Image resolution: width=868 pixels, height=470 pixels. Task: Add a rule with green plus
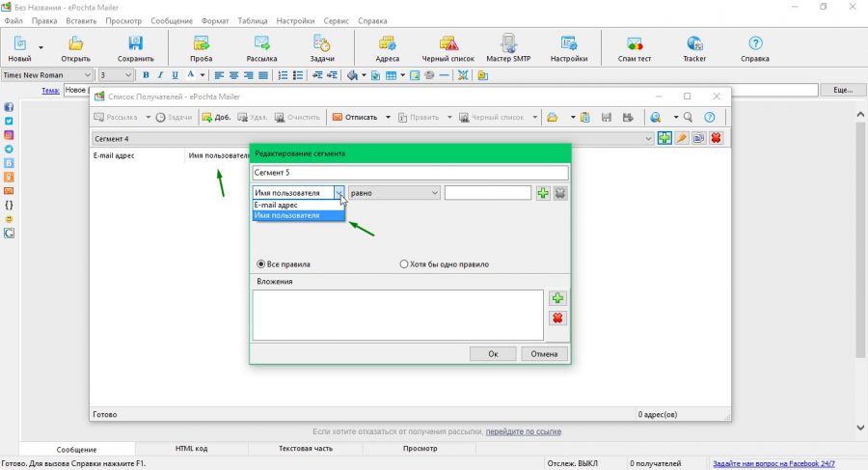(543, 193)
